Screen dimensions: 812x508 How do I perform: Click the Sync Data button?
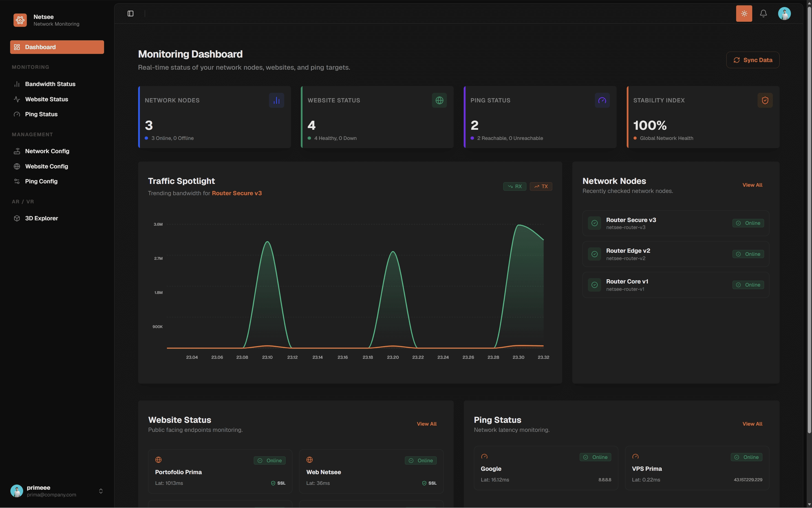[753, 60]
